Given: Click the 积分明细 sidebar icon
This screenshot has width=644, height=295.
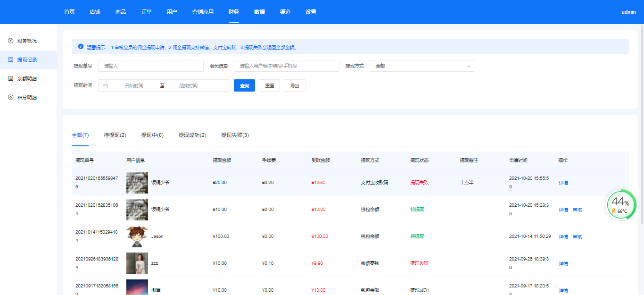Looking at the screenshot, I should tap(10, 98).
